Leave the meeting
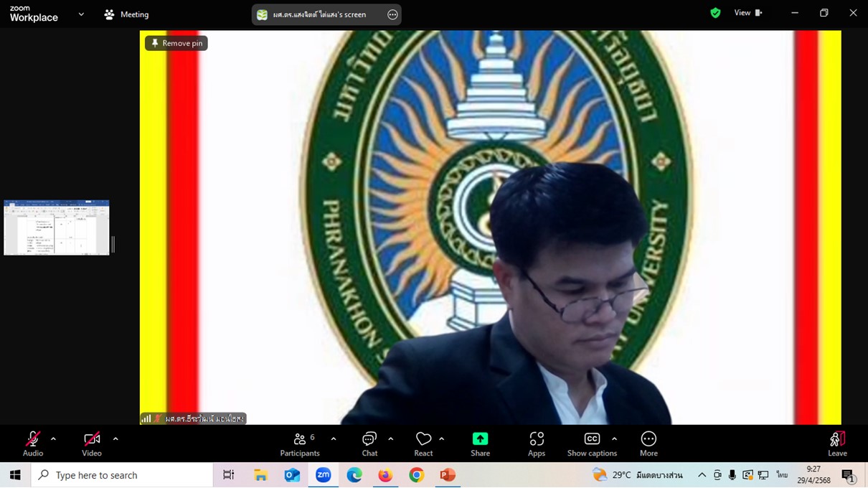 pos(837,444)
